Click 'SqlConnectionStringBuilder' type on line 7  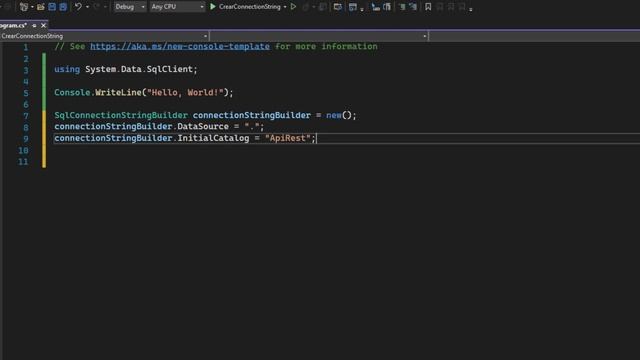[x=121, y=115]
